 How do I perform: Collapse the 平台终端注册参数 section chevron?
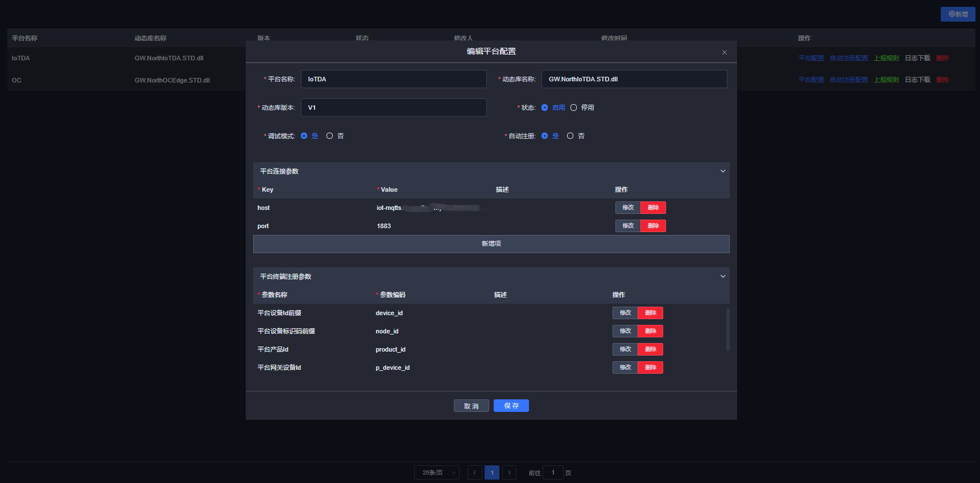click(723, 276)
